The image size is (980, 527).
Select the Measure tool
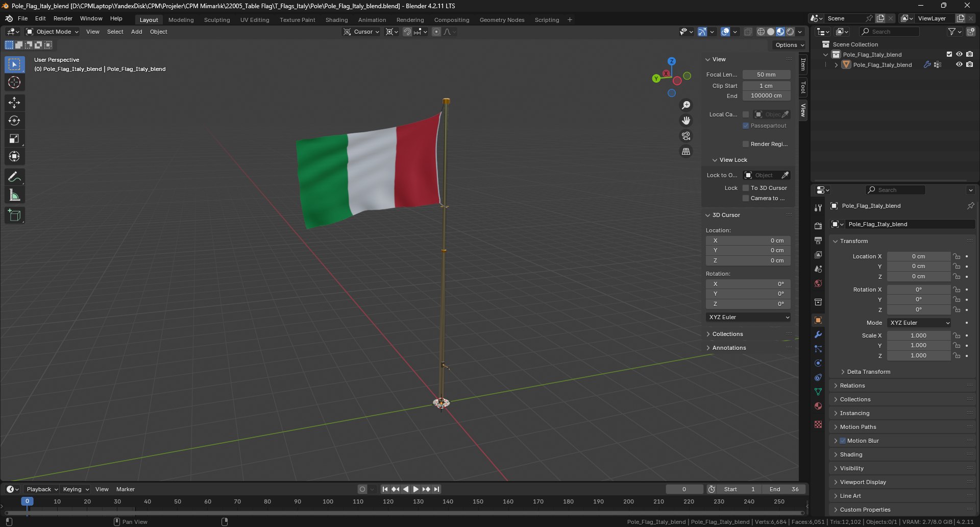(14, 195)
